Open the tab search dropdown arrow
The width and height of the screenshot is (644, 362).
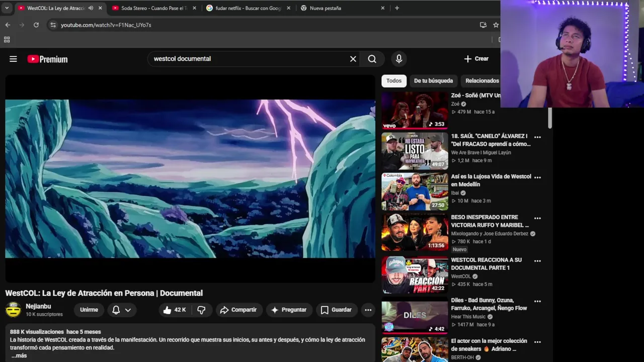tap(7, 8)
